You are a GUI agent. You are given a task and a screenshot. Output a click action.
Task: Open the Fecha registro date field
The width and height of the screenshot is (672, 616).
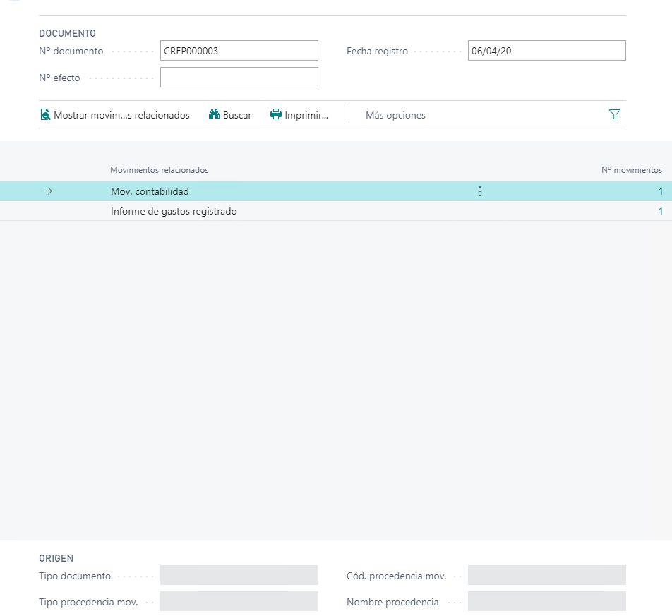(x=547, y=50)
